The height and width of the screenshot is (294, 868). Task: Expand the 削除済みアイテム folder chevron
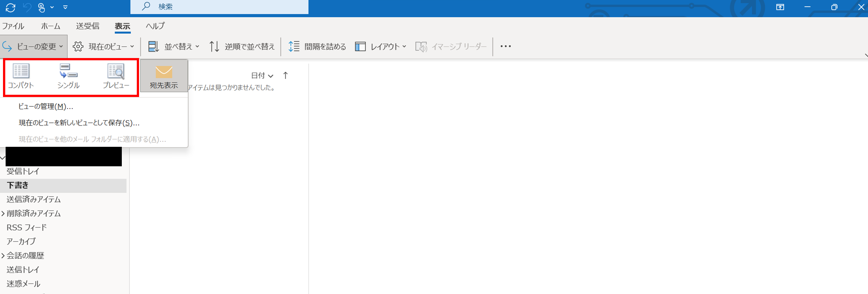click(3, 213)
